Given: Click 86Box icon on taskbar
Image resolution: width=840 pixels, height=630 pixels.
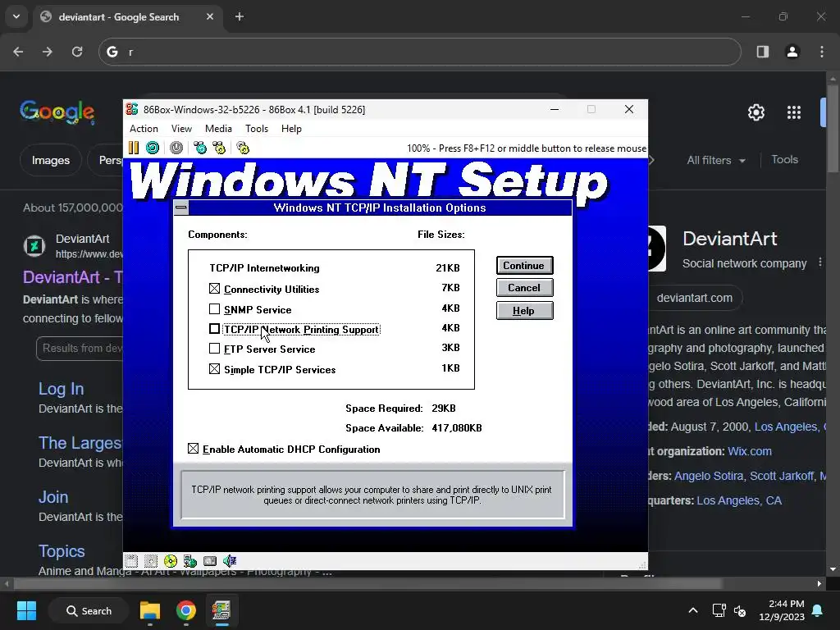Looking at the screenshot, I should click(221, 610).
